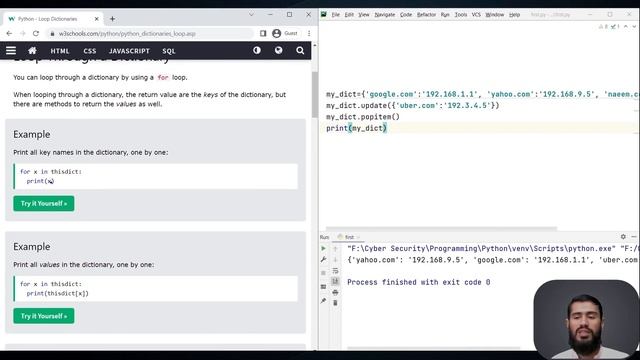Open PyCharm Refactor menu

coord(427,15)
